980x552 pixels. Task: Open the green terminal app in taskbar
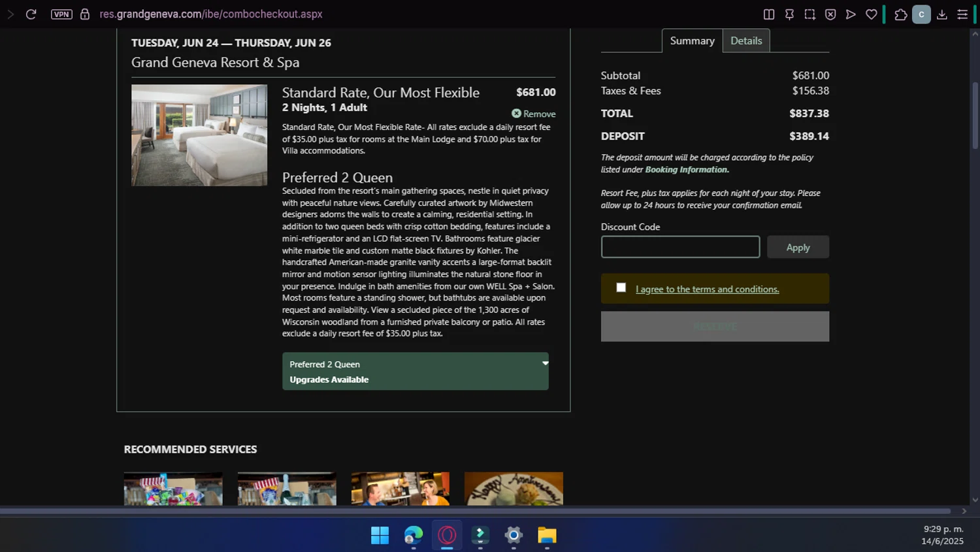coord(480,535)
